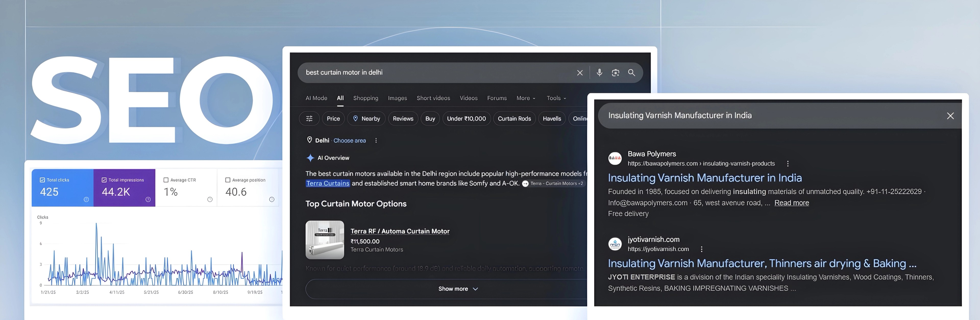
Task: Switch to the AI Mode tab
Action: click(x=316, y=98)
